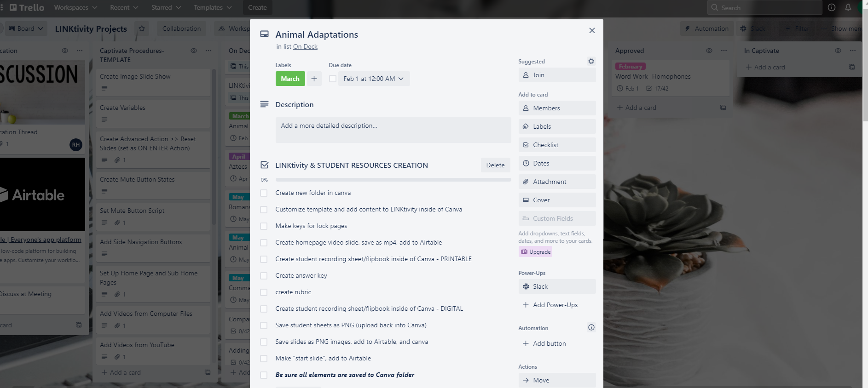Open the In Captivate list menu dots
This screenshot has height=388, width=868.
point(853,51)
